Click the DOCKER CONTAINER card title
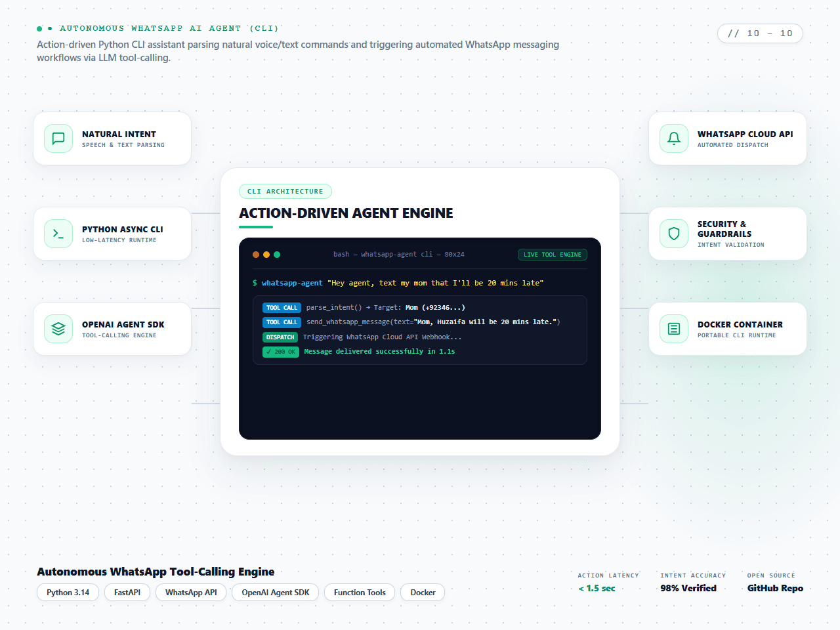 740,324
